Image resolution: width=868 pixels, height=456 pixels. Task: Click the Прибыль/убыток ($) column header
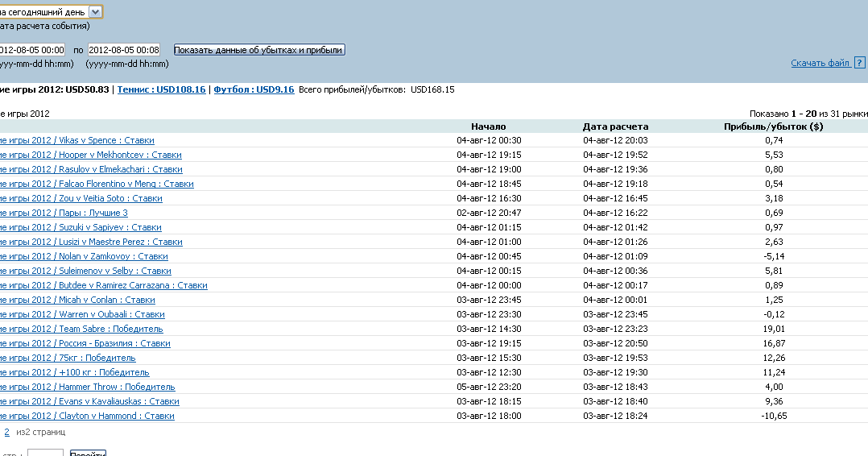coord(773,126)
